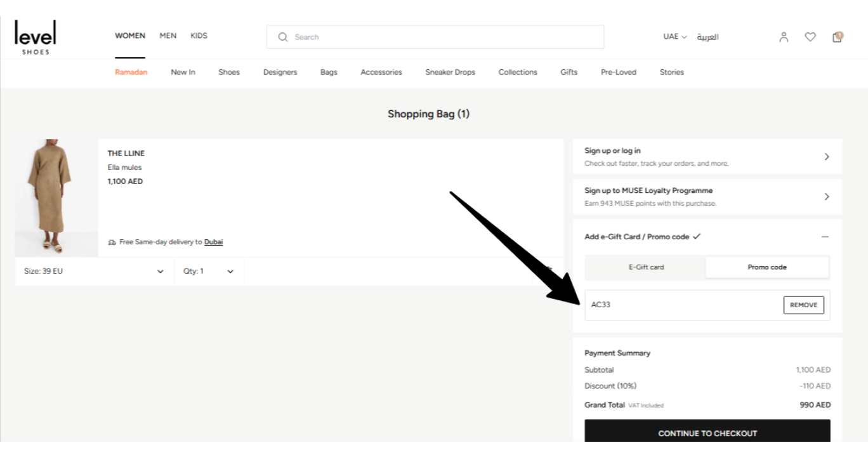
Task: Open the Accessories menu item
Action: (381, 72)
